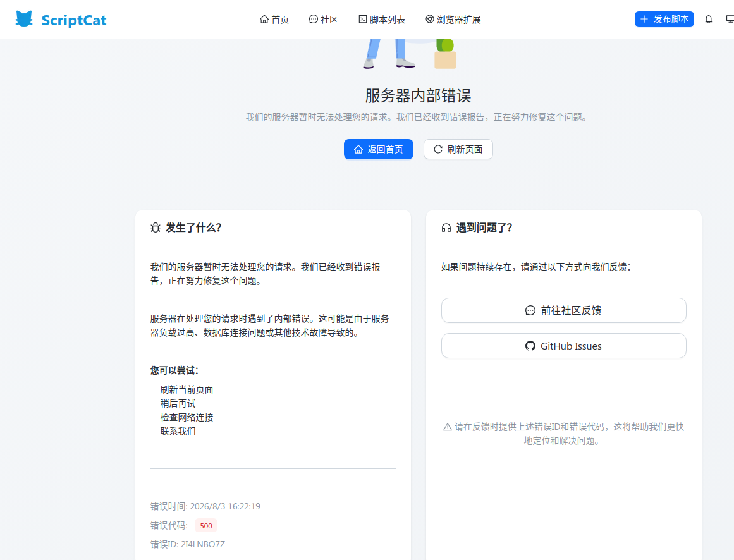Image resolution: width=734 pixels, height=560 pixels.
Task: Click the 如果问题持续存在 feedback prompt text
Action: [x=536, y=267]
